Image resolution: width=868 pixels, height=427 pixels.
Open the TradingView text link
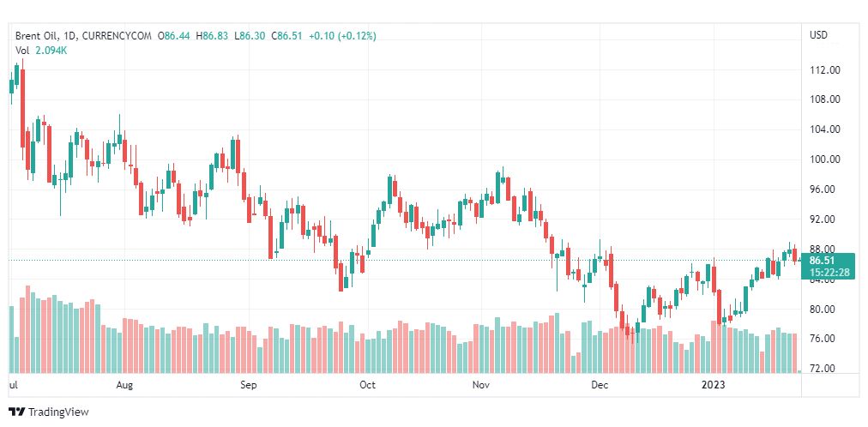coord(58,412)
